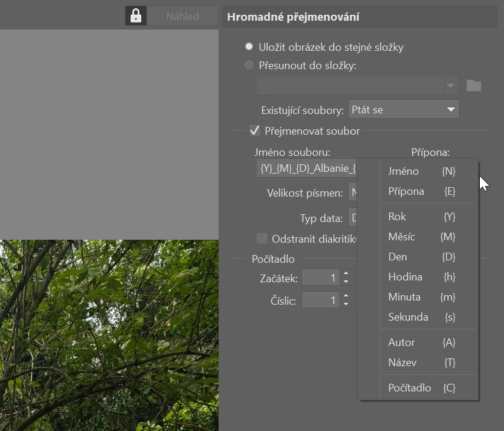
Task: Toggle 'Přejmenovat soubor' checkbox
Action: [255, 130]
